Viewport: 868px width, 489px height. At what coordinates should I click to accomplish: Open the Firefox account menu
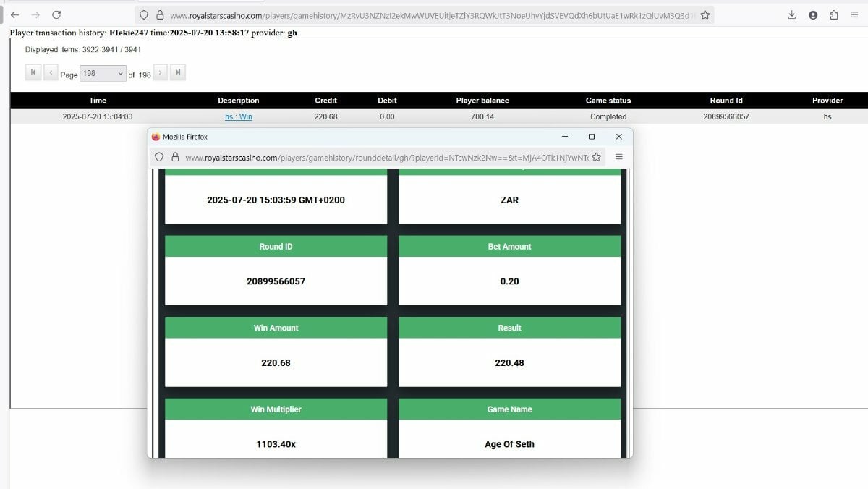point(813,14)
